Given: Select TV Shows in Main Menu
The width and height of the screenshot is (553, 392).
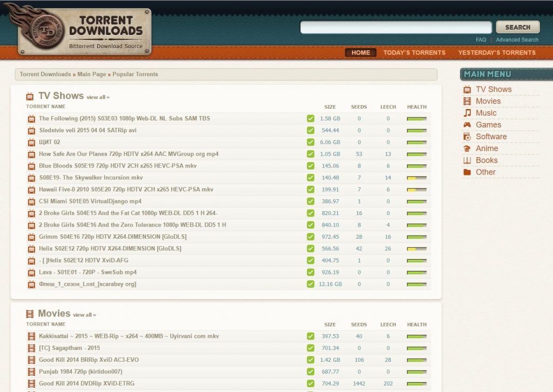Looking at the screenshot, I should pos(494,90).
